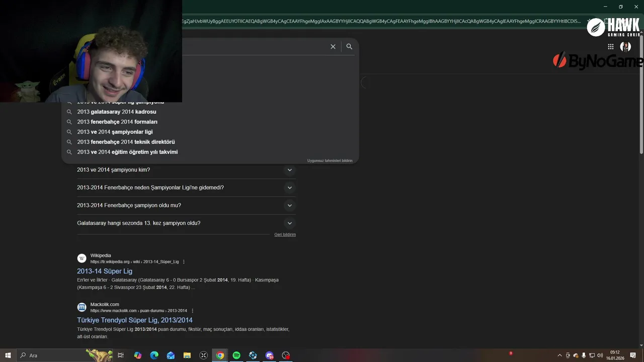Open Wikipedia result's three-dot options

tap(184, 262)
